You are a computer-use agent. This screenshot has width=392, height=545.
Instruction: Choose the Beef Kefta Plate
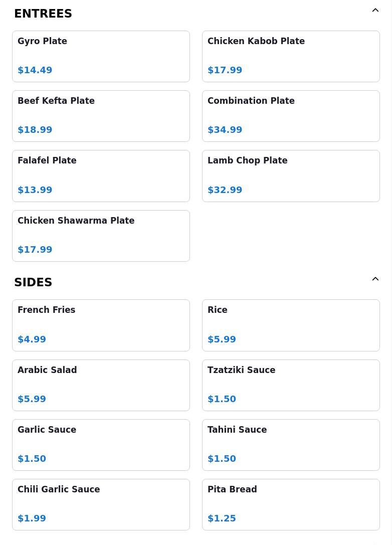[101, 116]
